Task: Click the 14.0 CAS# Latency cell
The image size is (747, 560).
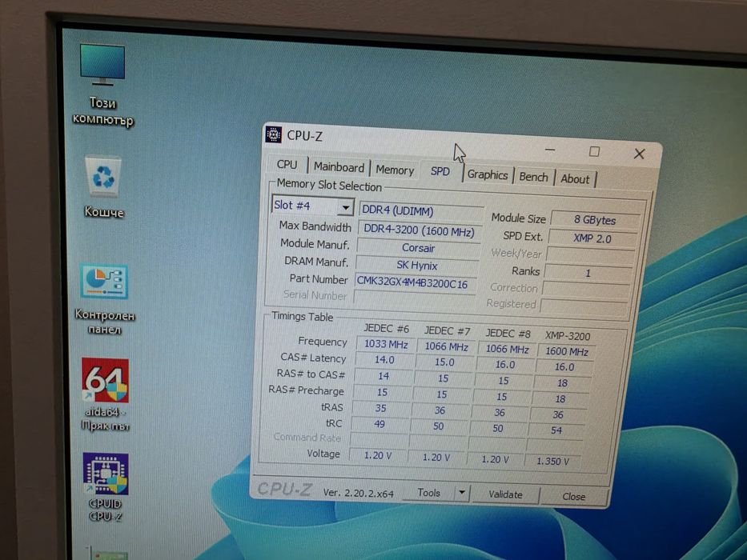Action: click(x=384, y=360)
